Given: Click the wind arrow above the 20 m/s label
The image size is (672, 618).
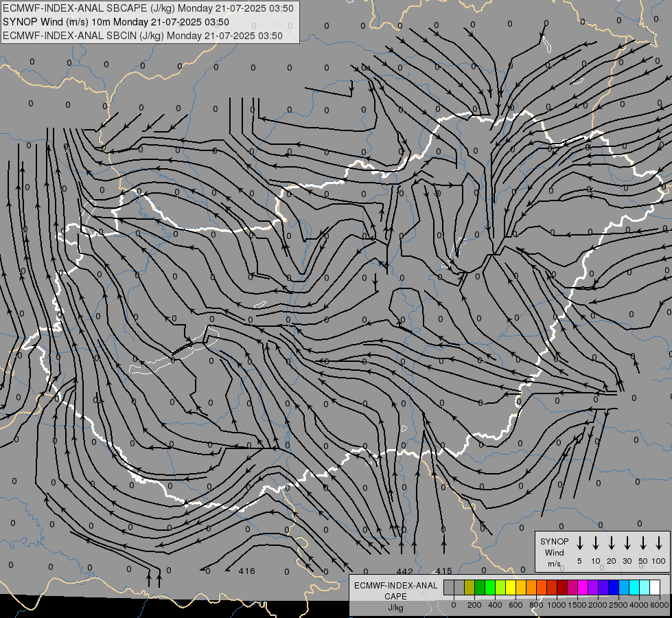Looking at the screenshot, I should (611, 542).
